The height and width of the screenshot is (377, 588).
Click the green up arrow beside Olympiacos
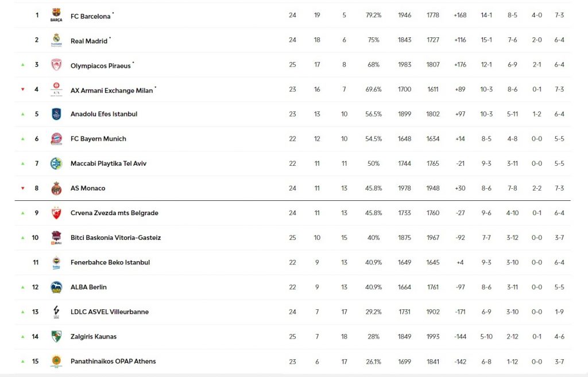(23, 64)
